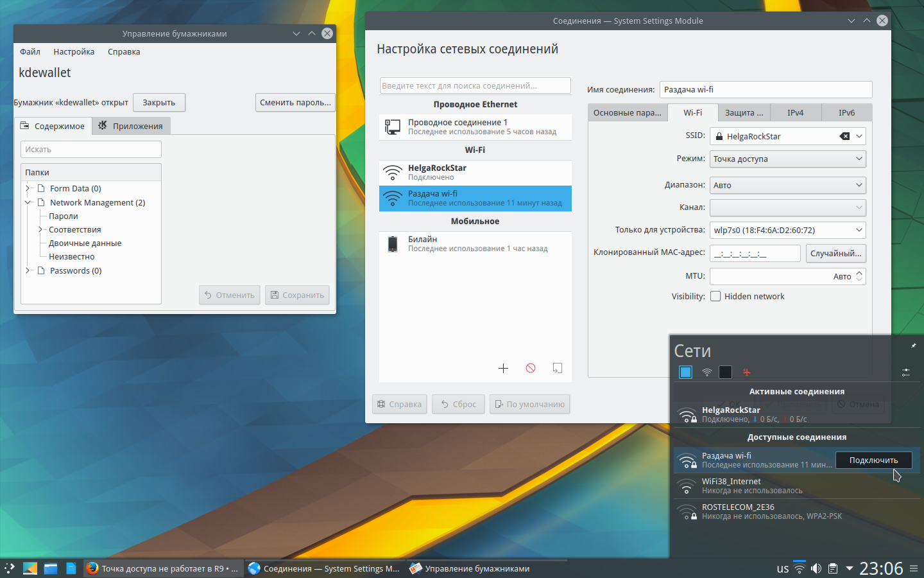Click the export connection icon
The width and height of the screenshot is (924, 578).
pyautogui.click(x=558, y=368)
